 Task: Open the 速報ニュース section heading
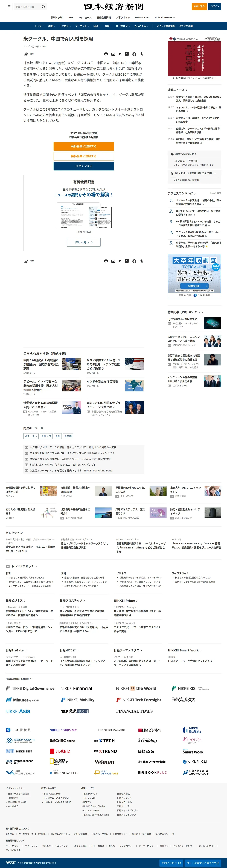177,90
